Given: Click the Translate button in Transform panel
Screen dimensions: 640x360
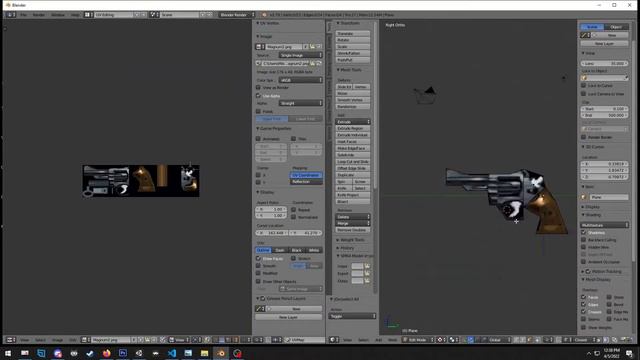Looking at the screenshot, I should coord(353,33).
